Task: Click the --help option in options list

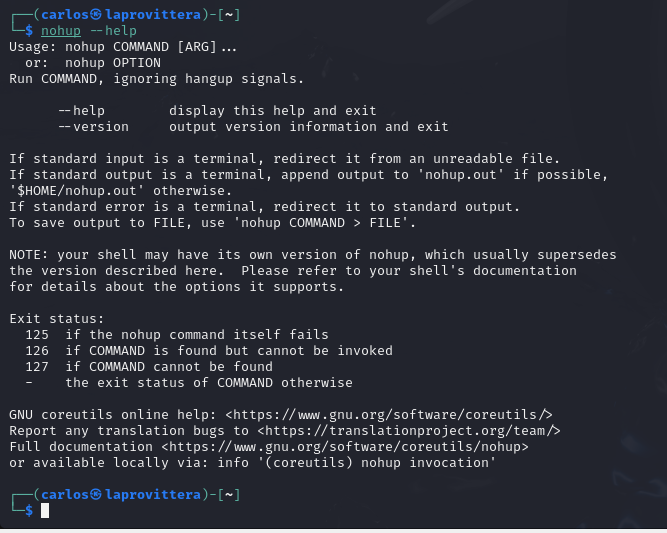Action: click(x=82, y=111)
